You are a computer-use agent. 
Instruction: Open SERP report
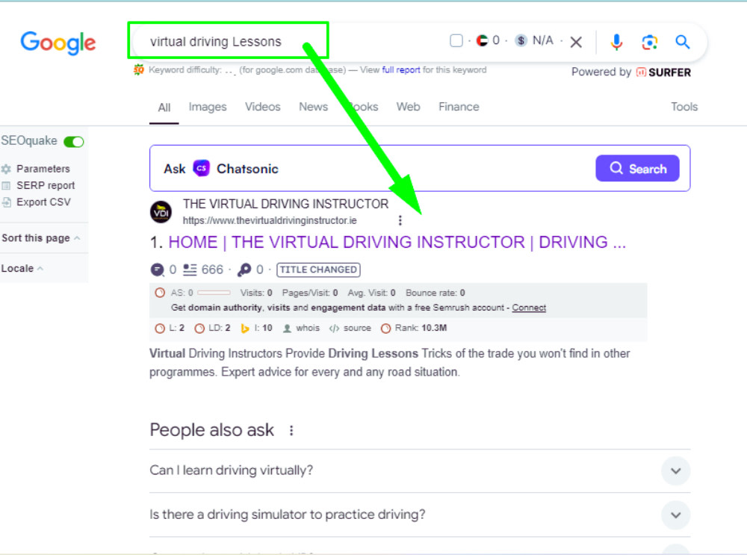(x=46, y=185)
